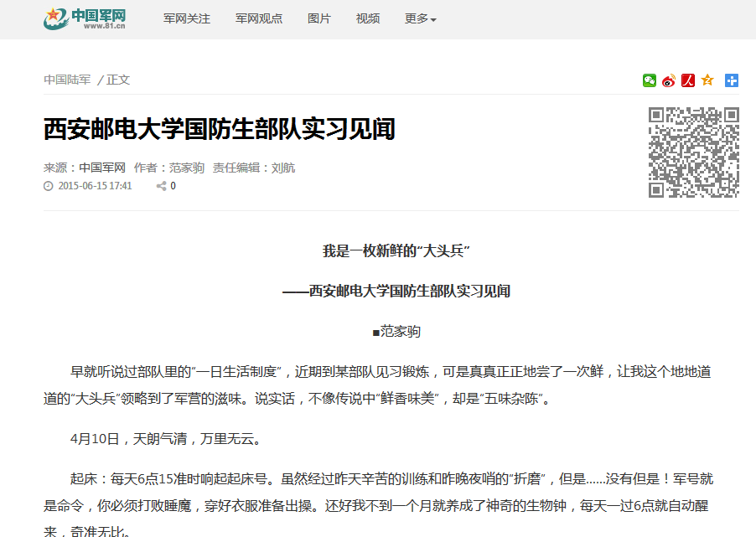Viewport: 756px width, 537px height.
Task: Select 视频 in the top navigation
Action: (368, 18)
